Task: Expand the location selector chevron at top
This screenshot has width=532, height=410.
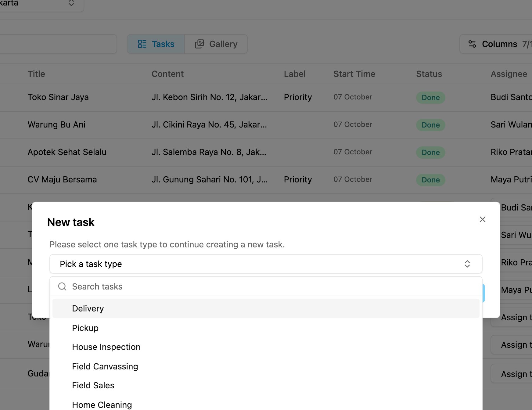Action: 71,3
